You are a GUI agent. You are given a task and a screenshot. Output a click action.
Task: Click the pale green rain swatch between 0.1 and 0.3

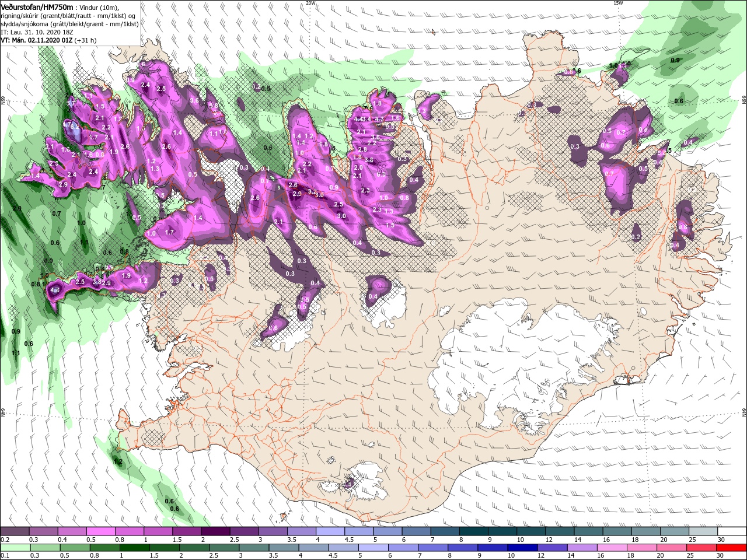click(16, 548)
